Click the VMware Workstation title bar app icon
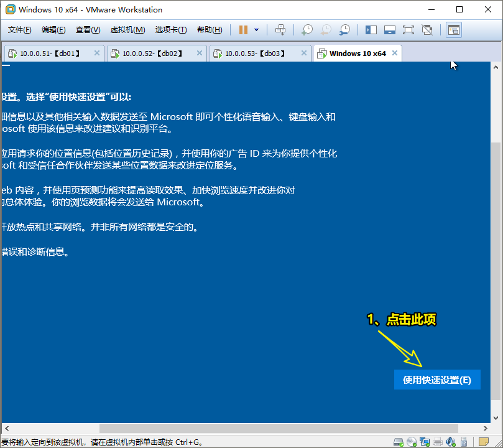This screenshot has width=503, height=448. pos(11,9)
